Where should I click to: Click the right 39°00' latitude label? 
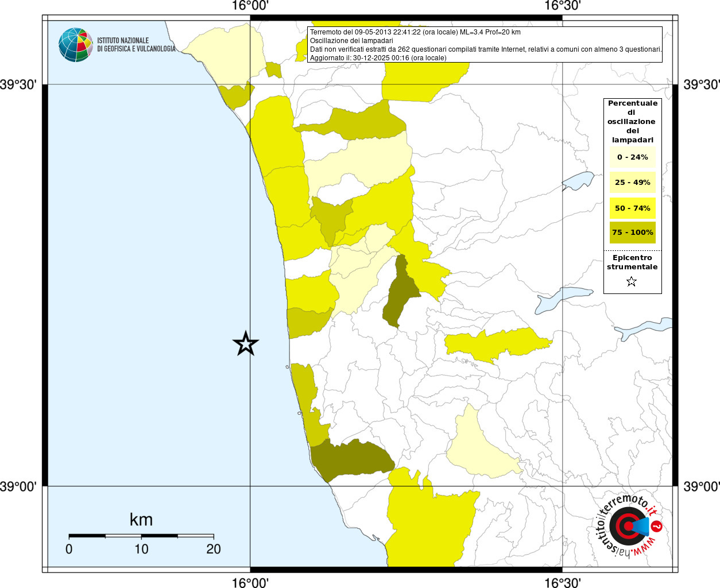pos(701,486)
